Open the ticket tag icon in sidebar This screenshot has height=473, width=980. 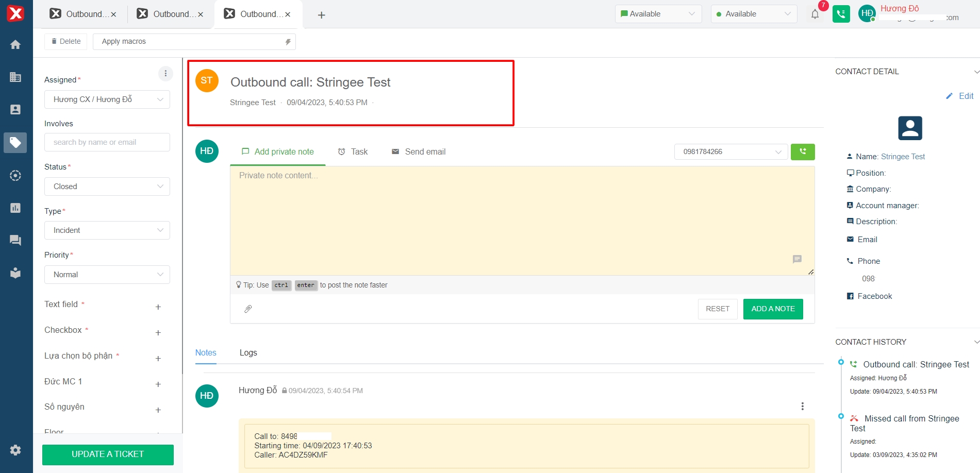tap(15, 142)
